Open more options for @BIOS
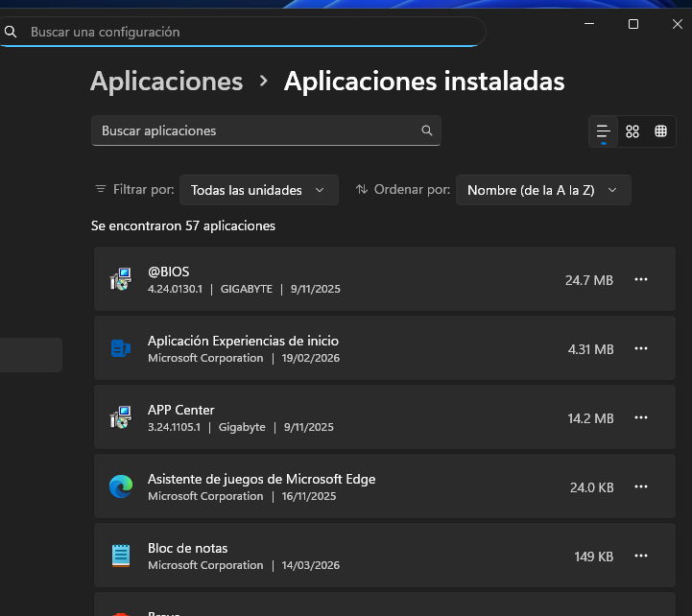Image resolution: width=692 pixels, height=616 pixels. (x=641, y=279)
